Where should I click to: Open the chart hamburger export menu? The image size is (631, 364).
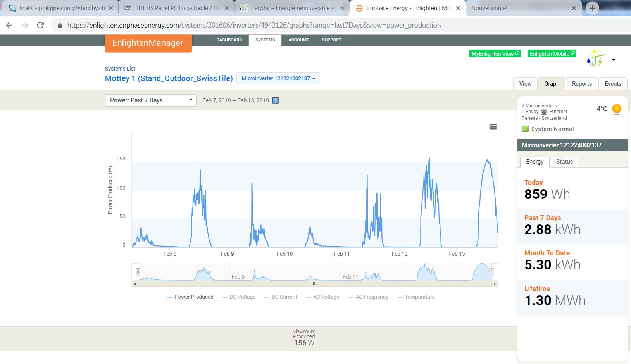(x=493, y=127)
